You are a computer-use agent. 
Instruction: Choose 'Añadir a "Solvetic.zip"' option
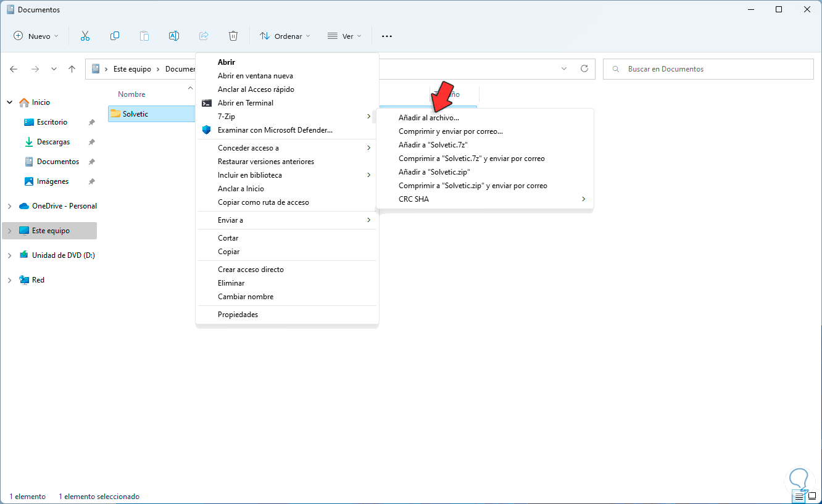tap(434, 172)
